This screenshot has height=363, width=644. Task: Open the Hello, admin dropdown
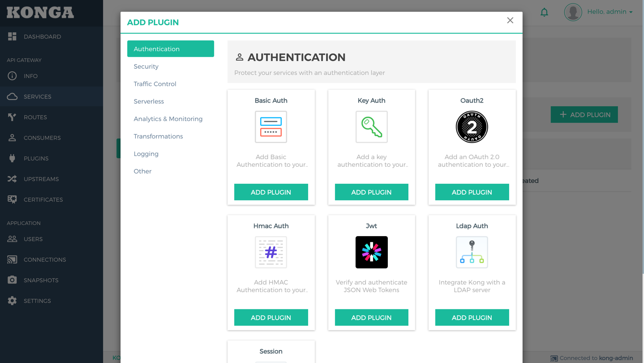[610, 12]
